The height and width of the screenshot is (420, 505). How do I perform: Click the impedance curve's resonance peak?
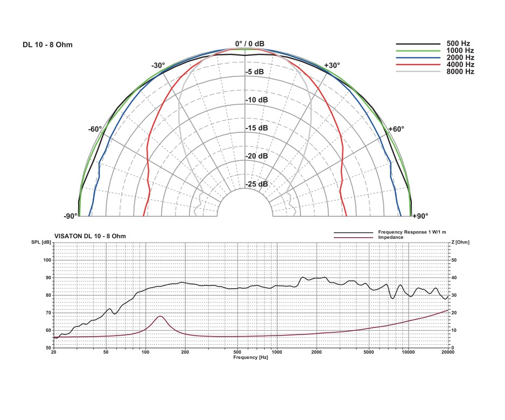(160, 316)
